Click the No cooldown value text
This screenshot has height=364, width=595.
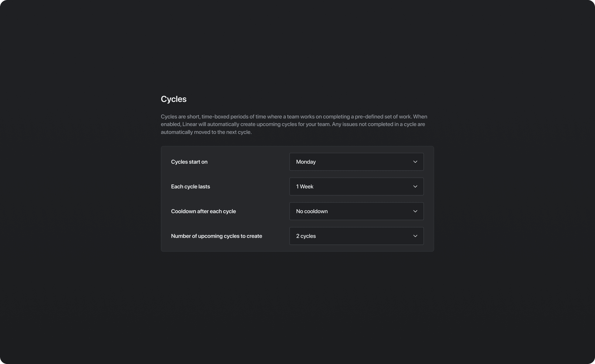pyautogui.click(x=312, y=211)
